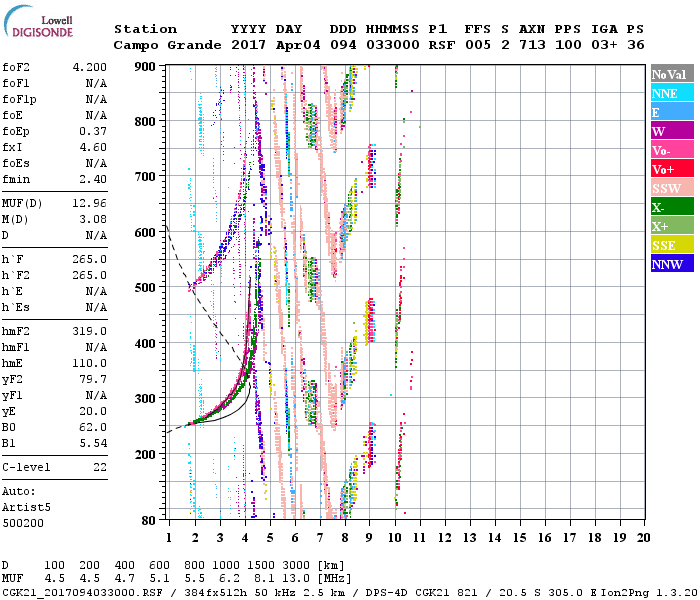Click the fxI value 4.60
This screenshot has height=600, width=700.
tap(93, 147)
